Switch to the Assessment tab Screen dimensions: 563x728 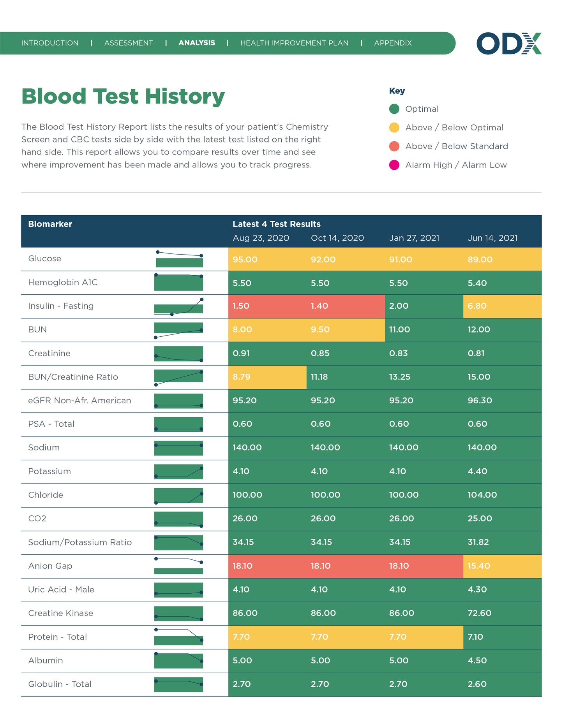tap(129, 43)
